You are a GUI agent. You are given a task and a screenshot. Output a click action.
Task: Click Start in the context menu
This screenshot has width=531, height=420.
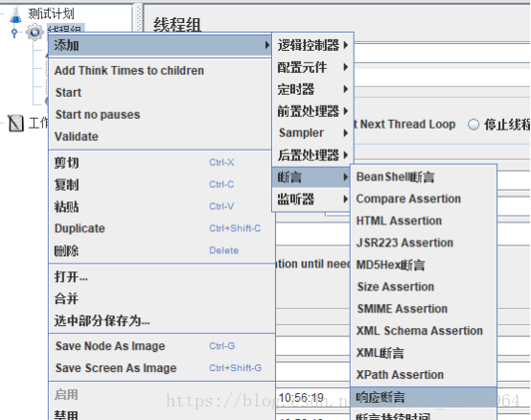click(160, 92)
